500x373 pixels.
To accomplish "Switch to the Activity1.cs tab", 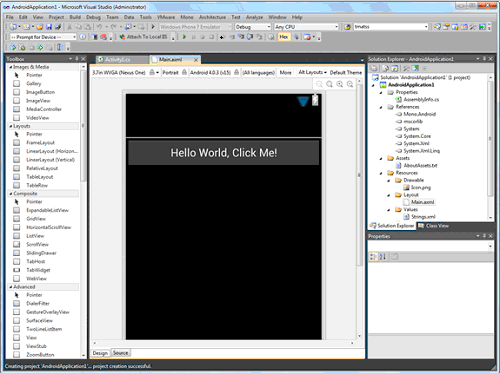I will (x=117, y=60).
